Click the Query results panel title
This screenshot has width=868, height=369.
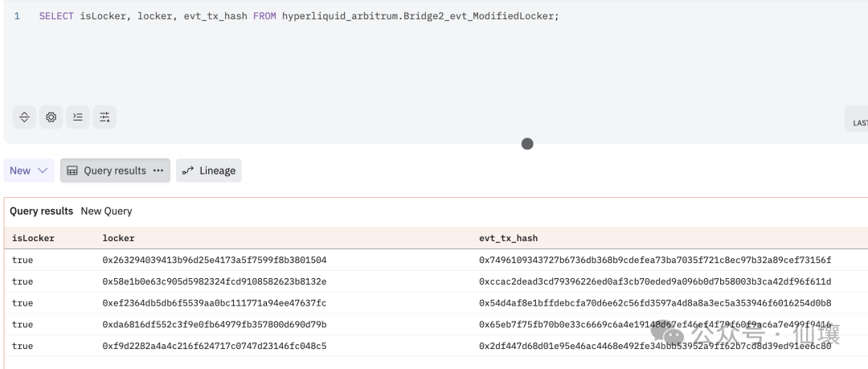[x=41, y=211]
